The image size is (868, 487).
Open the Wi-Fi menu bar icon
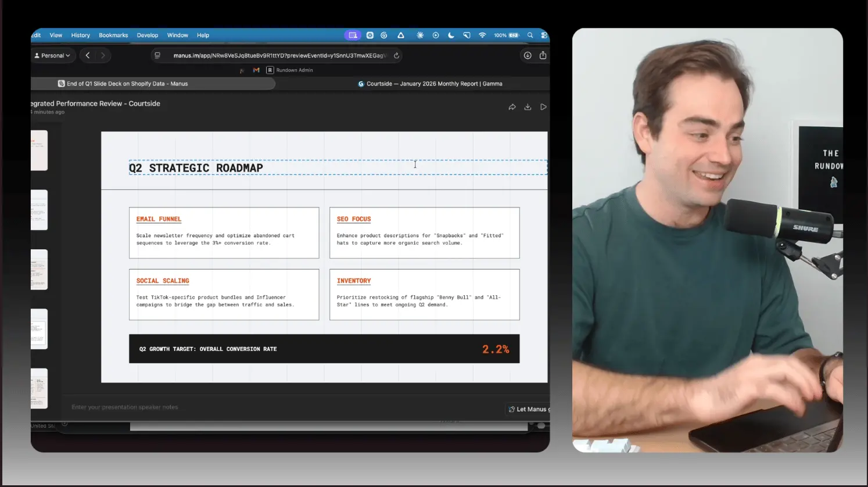[482, 35]
